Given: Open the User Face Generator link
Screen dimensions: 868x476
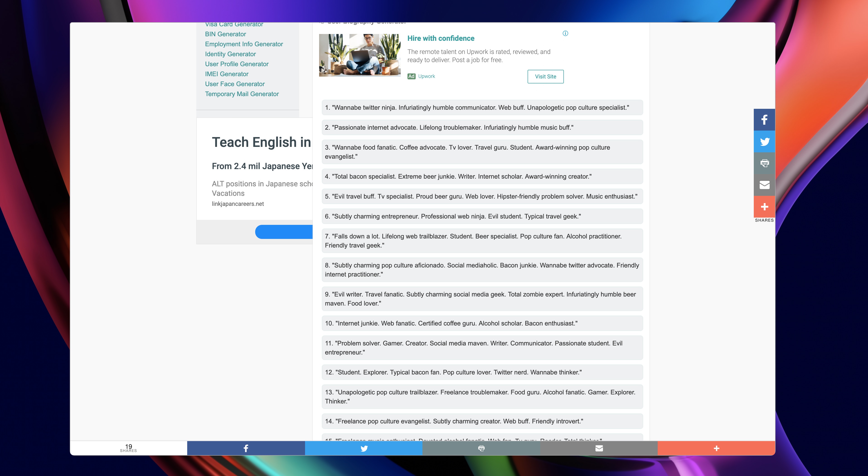Looking at the screenshot, I should point(235,84).
